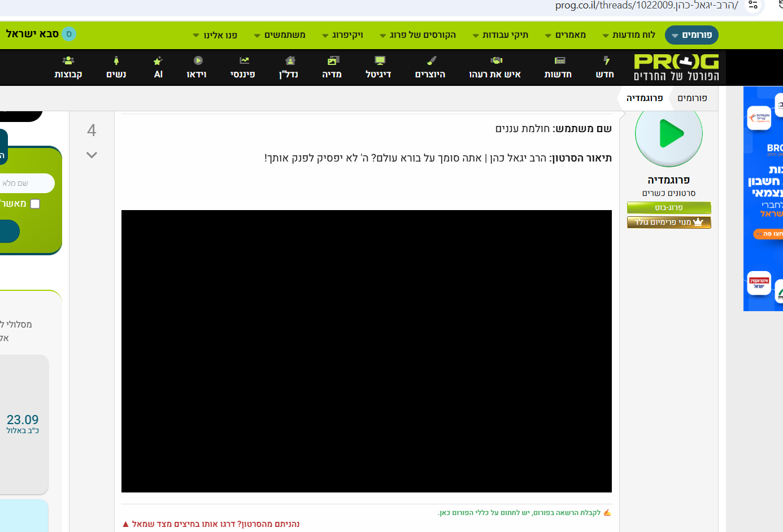
Task: Click the browser address bar URL
Action: (x=646, y=6)
